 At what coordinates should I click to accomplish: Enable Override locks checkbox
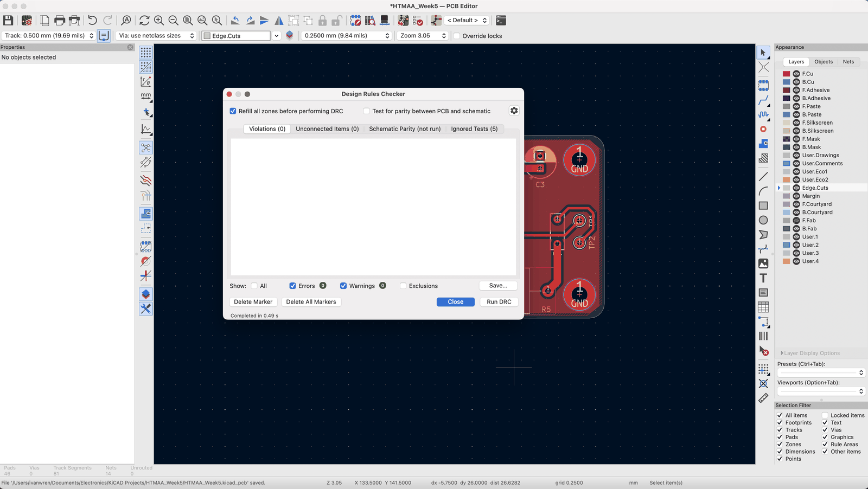pos(457,36)
